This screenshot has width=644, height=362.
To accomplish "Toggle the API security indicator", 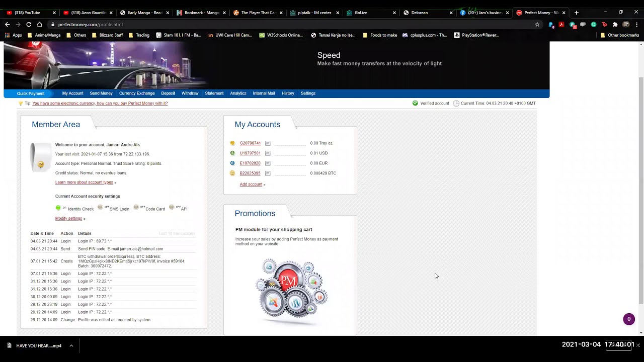I will click(172, 207).
